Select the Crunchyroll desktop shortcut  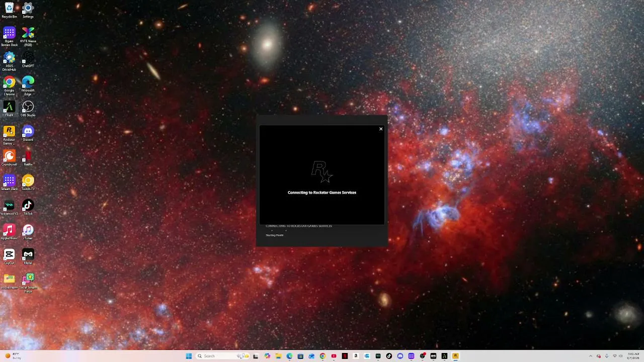point(9,158)
